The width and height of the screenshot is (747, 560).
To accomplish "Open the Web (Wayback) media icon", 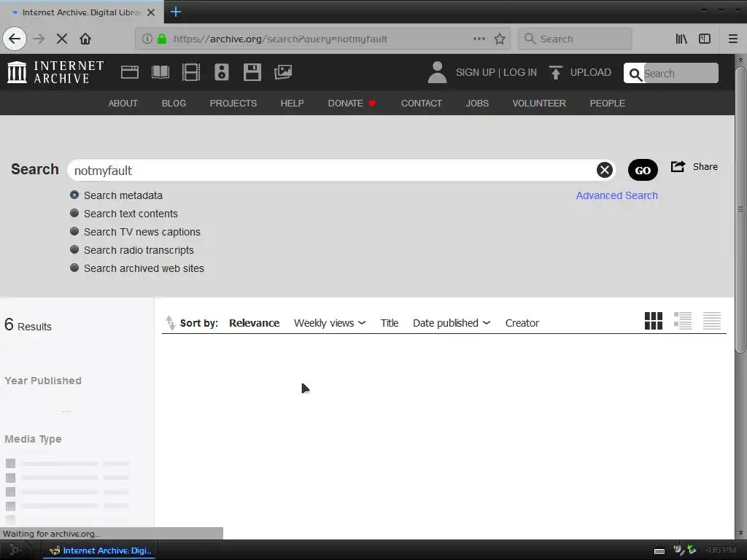I will click(130, 72).
